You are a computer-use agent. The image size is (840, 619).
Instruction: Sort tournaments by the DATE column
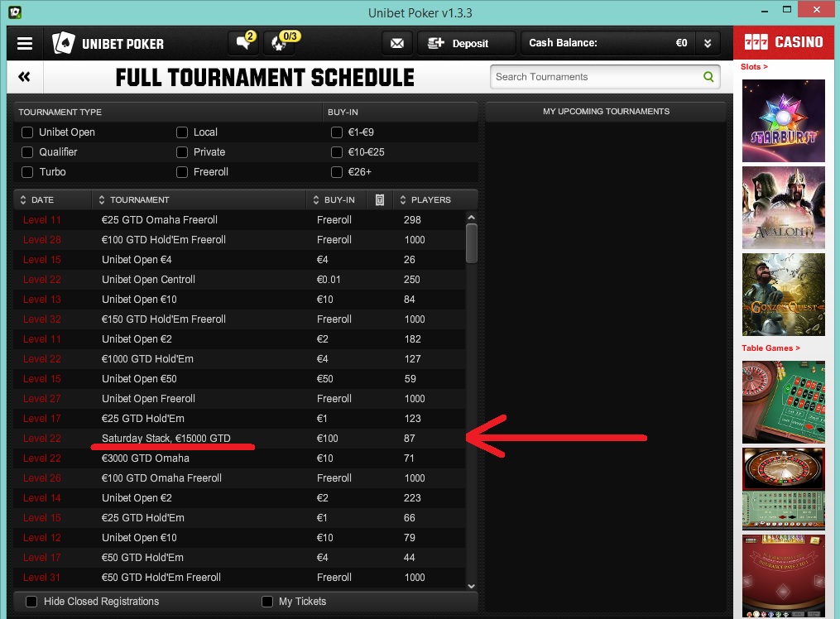(x=36, y=199)
